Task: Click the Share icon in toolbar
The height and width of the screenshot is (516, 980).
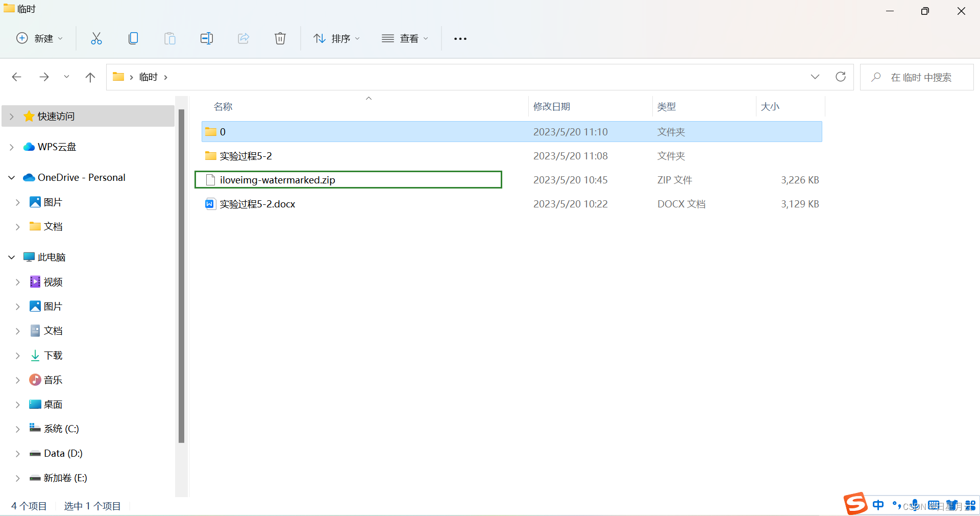Action: [243, 38]
